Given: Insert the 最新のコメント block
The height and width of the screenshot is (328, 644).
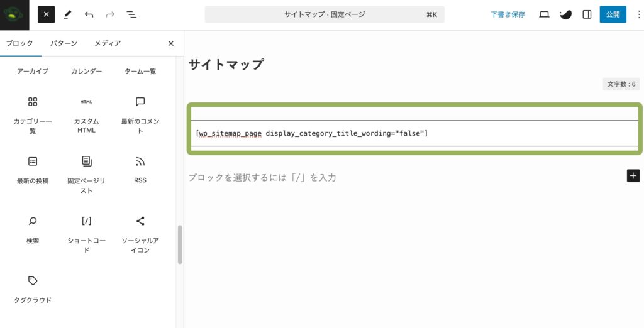Looking at the screenshot, I should click(x=140, y=116).
